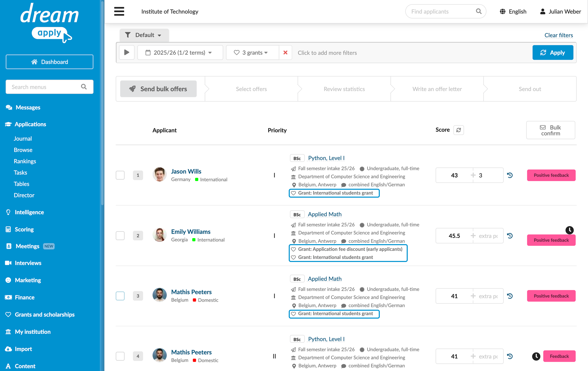
Task: Click the Find applicants search field
Action: click(x=446, y=12)
